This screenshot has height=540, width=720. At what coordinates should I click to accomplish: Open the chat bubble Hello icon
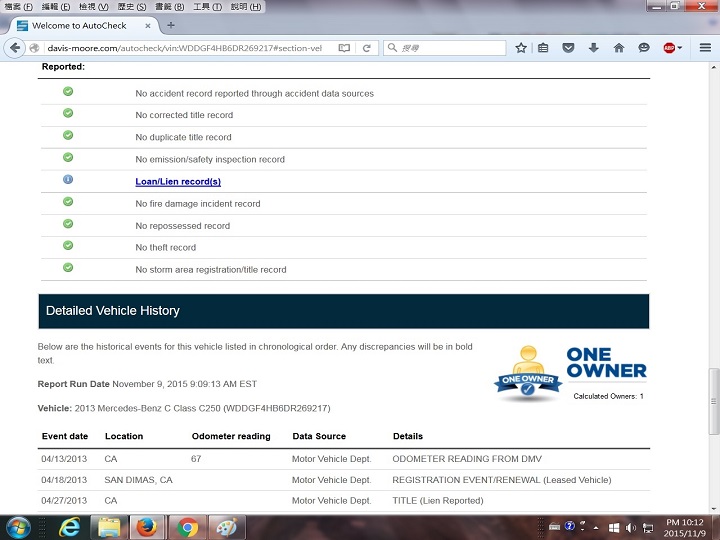click(x=644, y=48)
